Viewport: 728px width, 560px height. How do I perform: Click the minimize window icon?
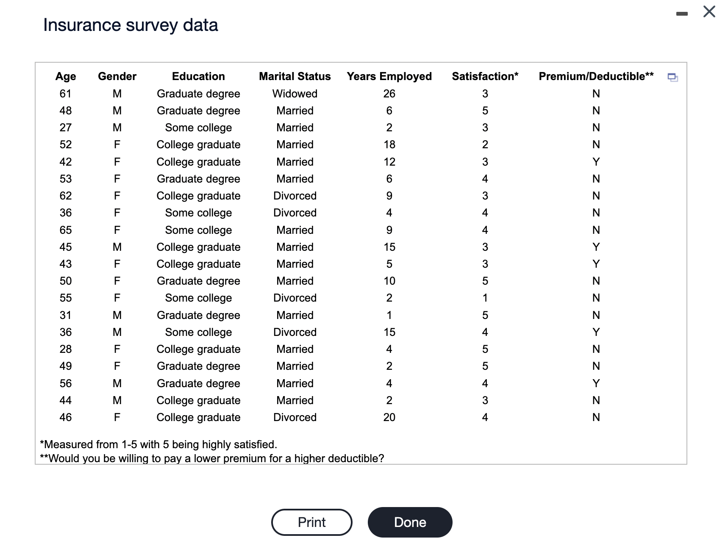pos(682,14)
